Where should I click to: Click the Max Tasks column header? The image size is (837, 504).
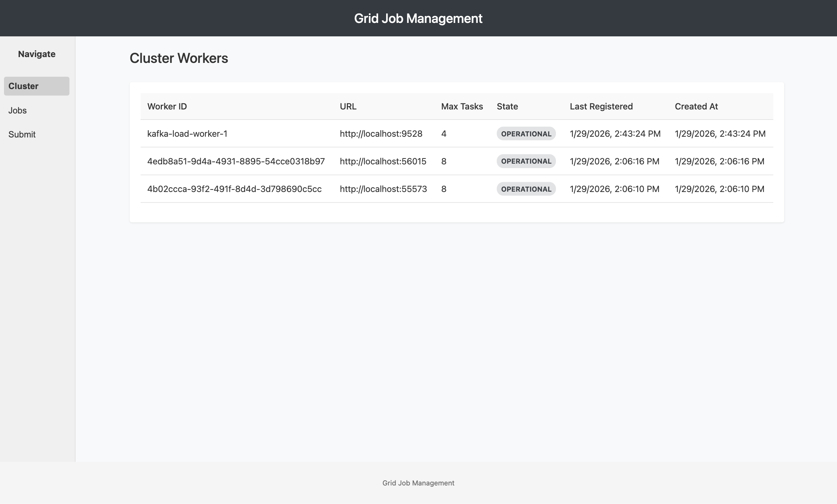(462, 107)
